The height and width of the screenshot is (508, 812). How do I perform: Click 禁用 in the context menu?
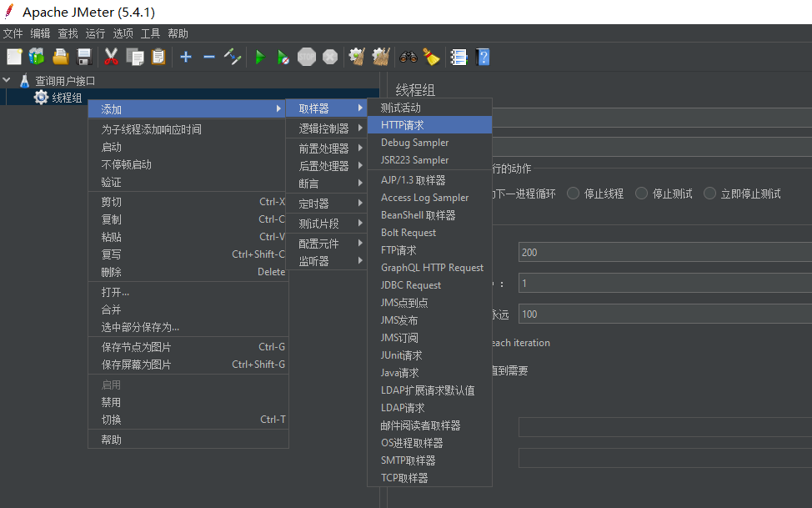click(x=188, y=402)
